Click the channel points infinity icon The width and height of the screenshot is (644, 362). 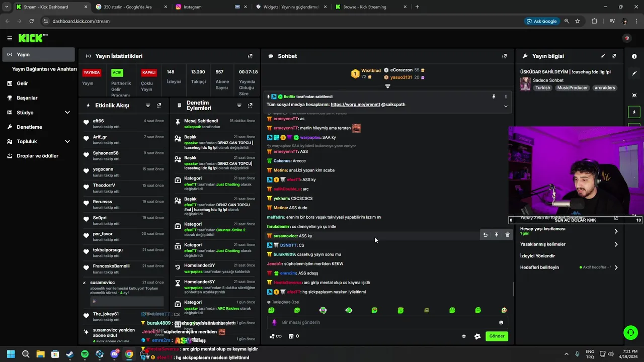pos(275,336)
